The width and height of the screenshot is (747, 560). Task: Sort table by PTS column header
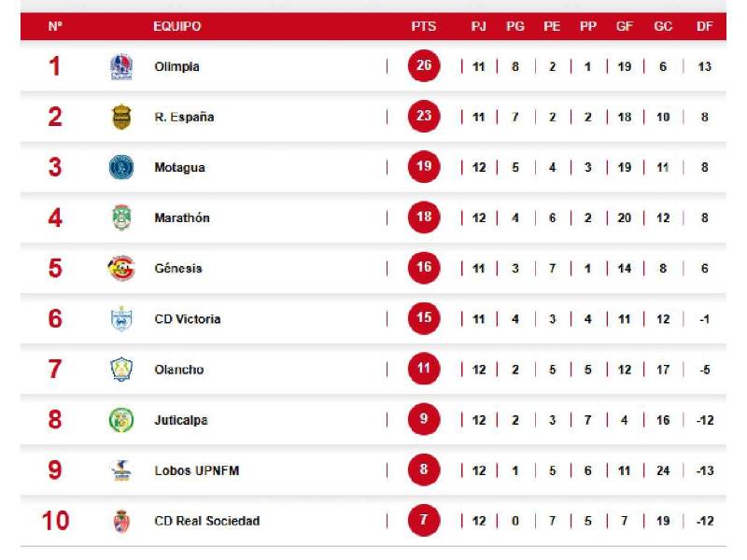pyautogui.click(x=424, y=26)
